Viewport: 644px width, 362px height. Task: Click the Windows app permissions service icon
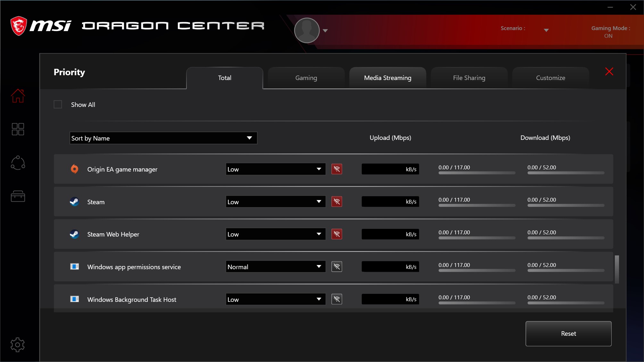(x=74, y=267)
